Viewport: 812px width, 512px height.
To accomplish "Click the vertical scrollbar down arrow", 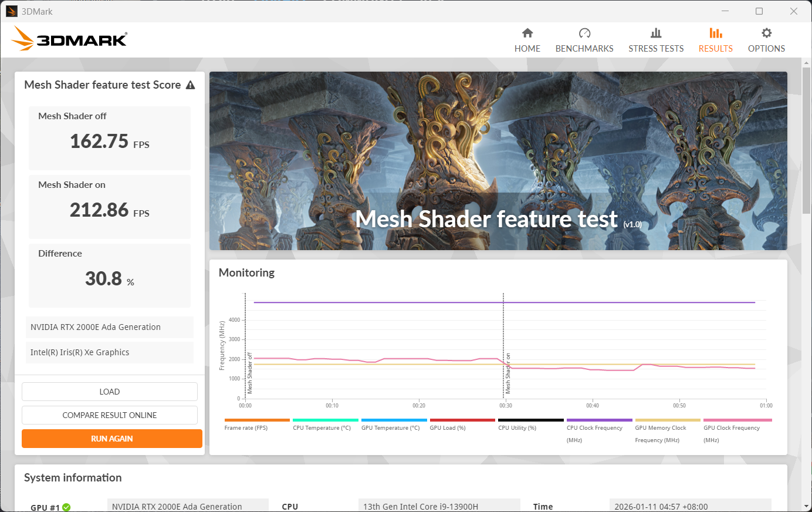I will click(x=807, y=506).
